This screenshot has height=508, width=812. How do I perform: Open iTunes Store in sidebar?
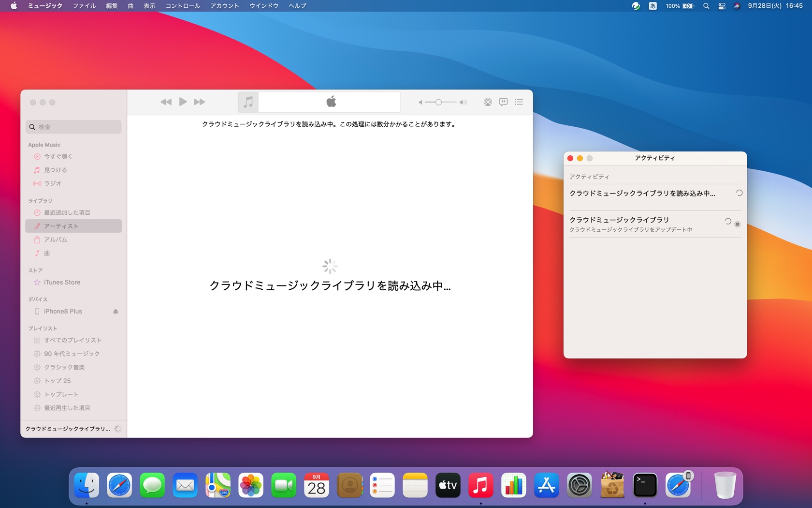tap(62, 283)
